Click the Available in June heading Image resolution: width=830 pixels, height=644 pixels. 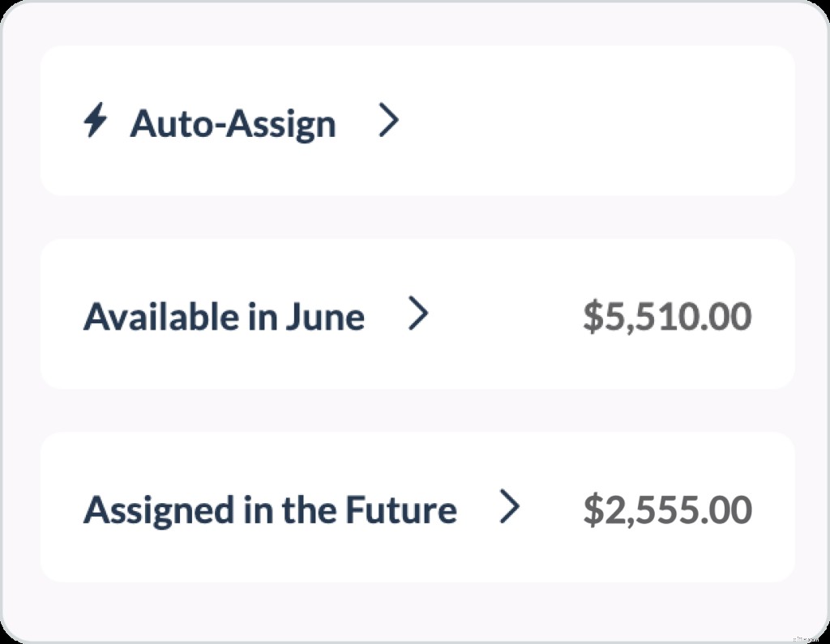point(224,316)
